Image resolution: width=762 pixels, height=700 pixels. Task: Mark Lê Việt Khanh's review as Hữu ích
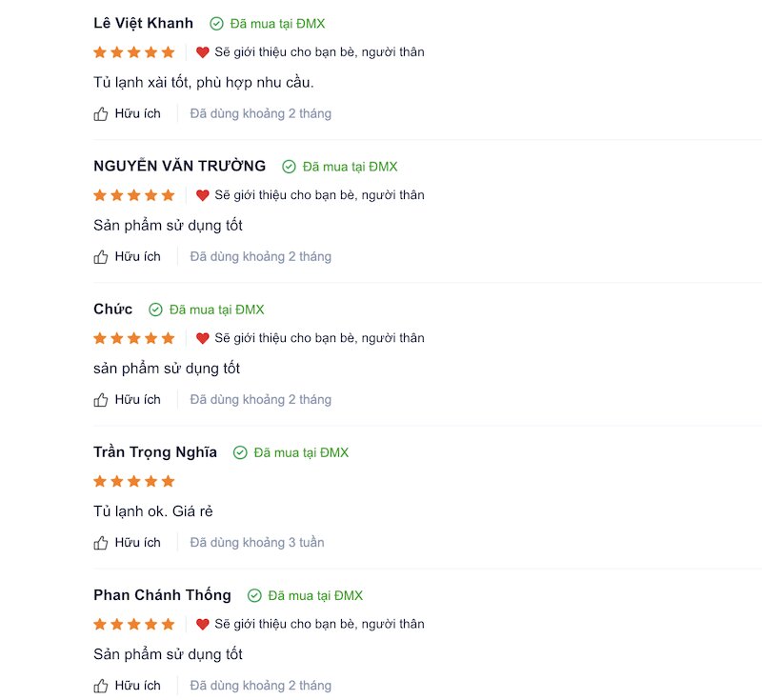[x=127, y=113]
